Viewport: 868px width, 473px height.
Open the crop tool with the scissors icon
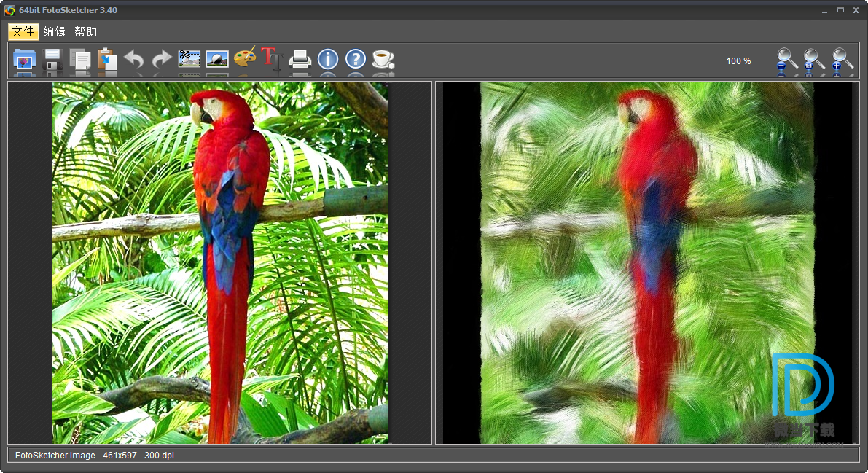[189, 59]
